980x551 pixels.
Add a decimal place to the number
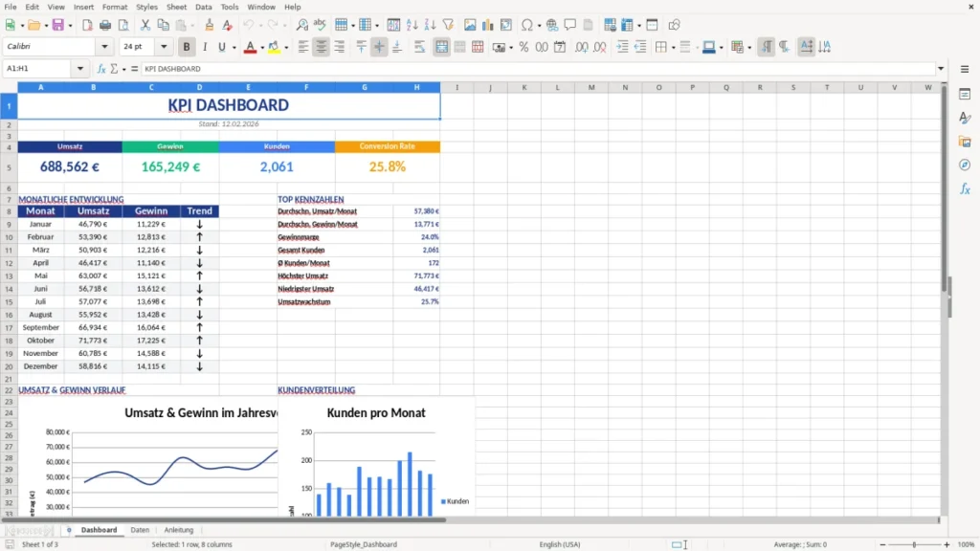pos(581,47)
